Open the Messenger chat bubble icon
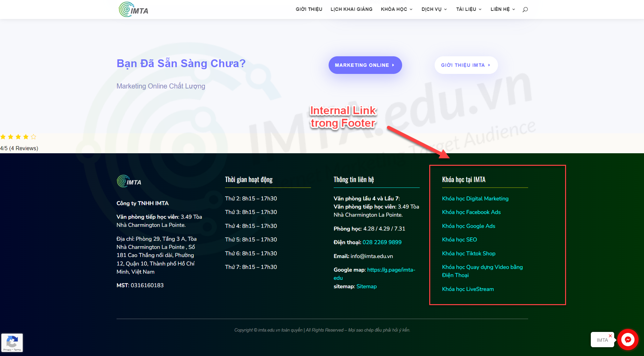The width and height of the screenshot is (644, 356). [x=628, y=339]
